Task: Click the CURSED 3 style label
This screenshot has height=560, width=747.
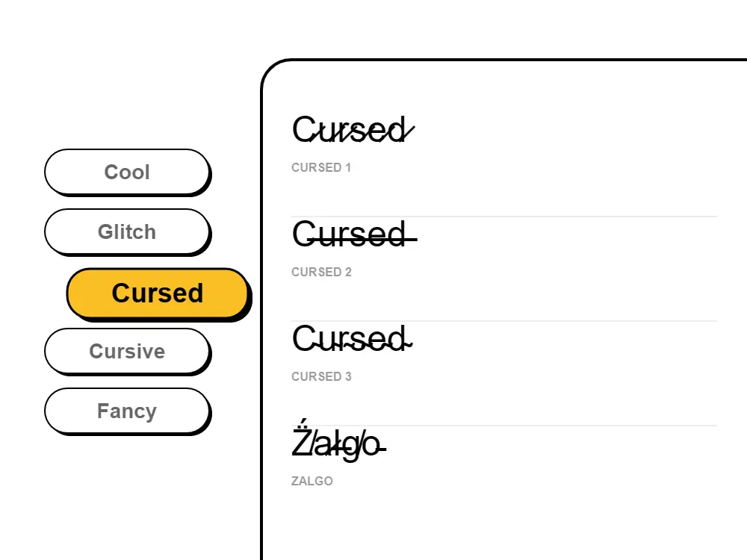Action: (322, 376)
